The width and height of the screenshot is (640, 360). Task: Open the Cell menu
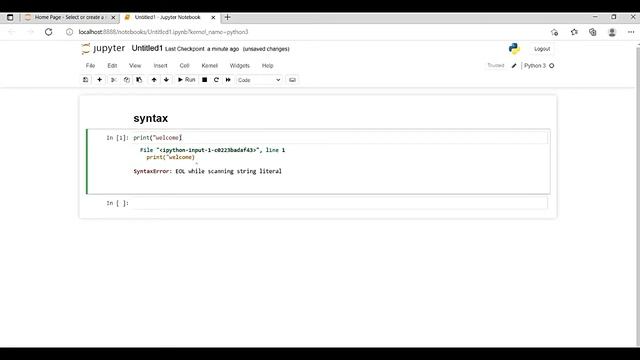pyautogui.click(x=184, y=66)
